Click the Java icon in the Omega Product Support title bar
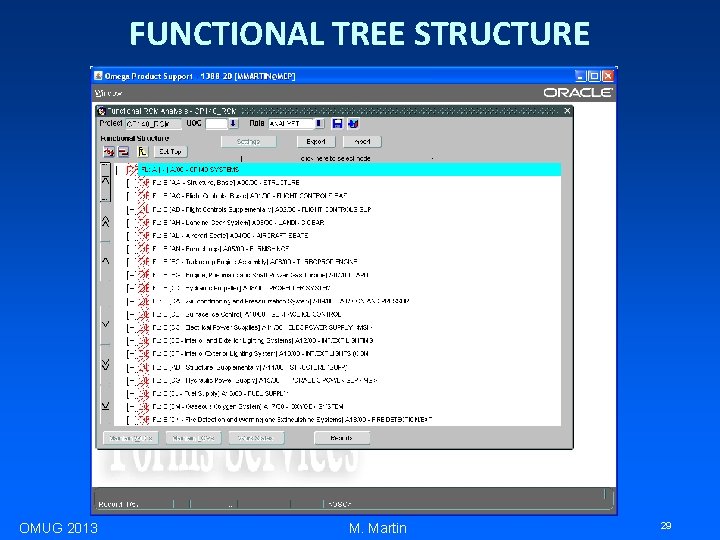 pos(98,76)
